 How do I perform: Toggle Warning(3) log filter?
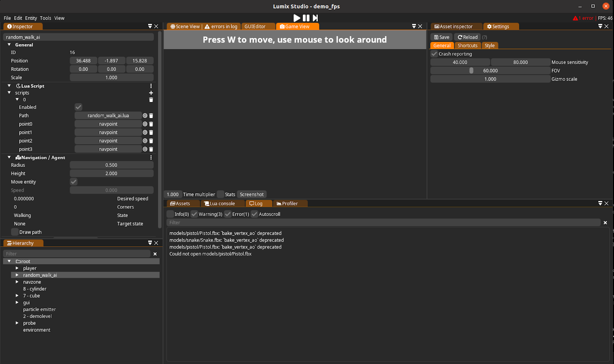tap(194, 214)
